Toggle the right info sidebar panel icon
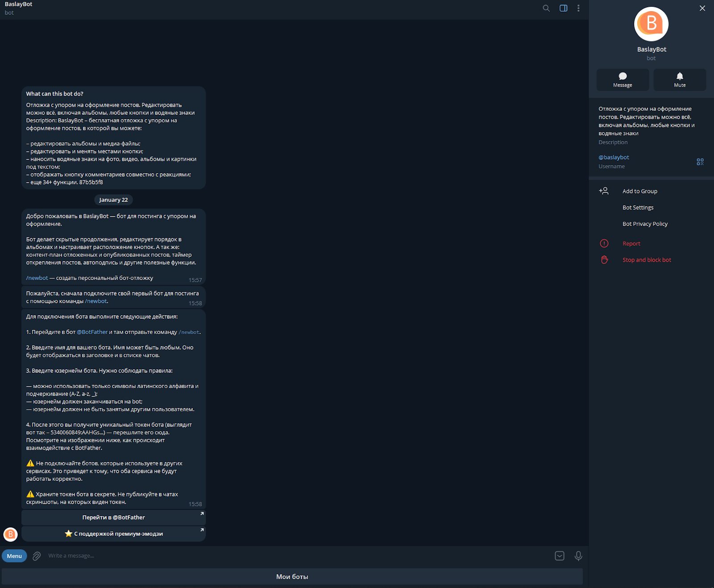This screenshot has height=588, width=714. click(564, 8)
